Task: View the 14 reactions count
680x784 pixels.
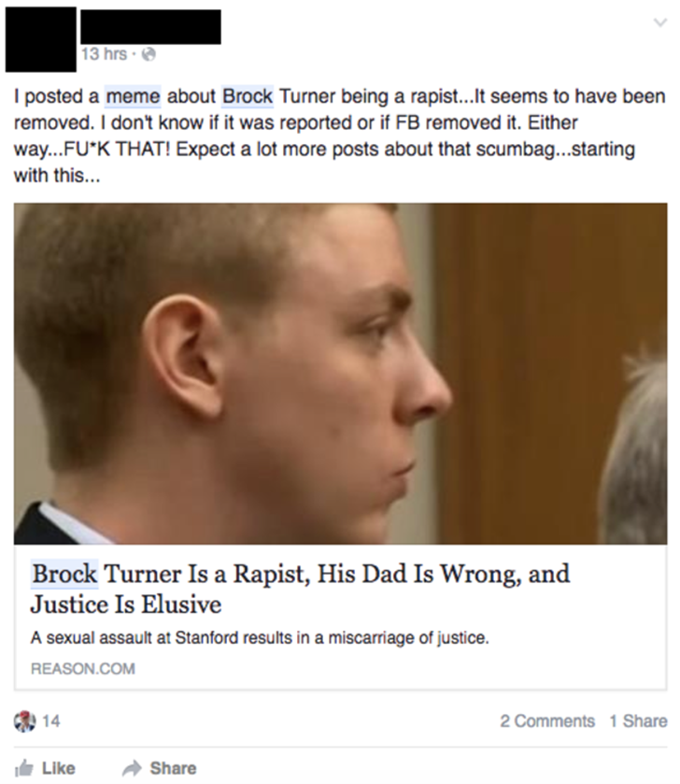Action: tap(50, 721)
